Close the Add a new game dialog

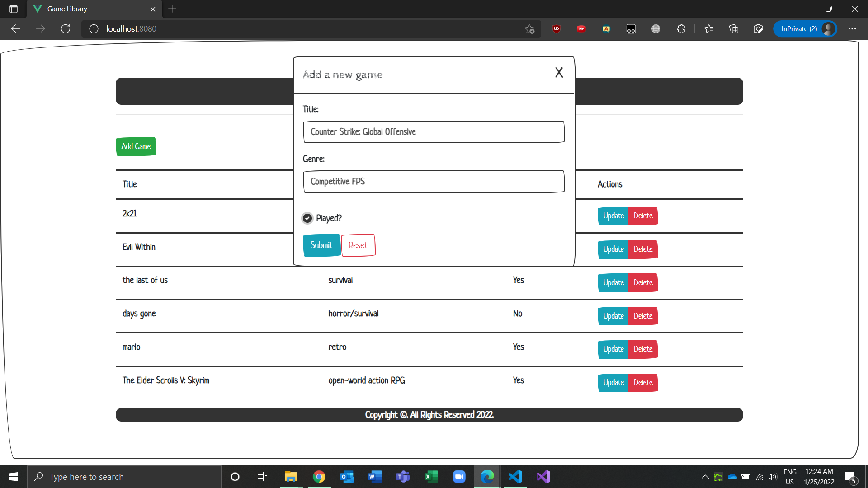click(x=559, y=73)
